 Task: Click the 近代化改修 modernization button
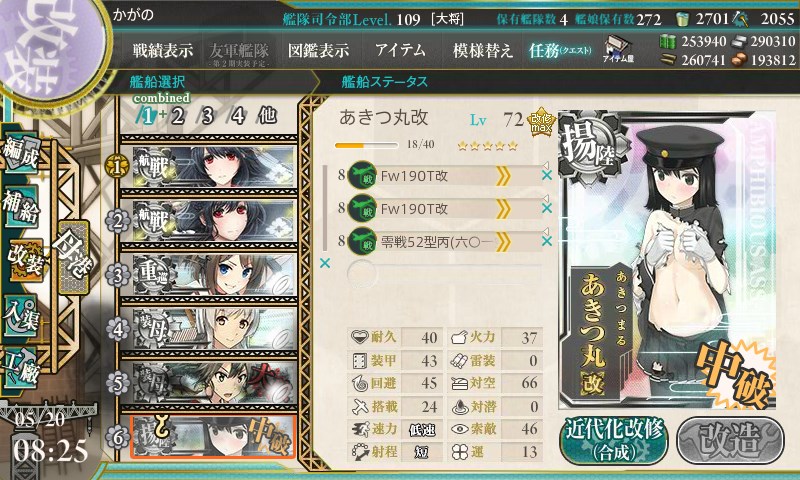pyautogui.click(x=614, y=440)
